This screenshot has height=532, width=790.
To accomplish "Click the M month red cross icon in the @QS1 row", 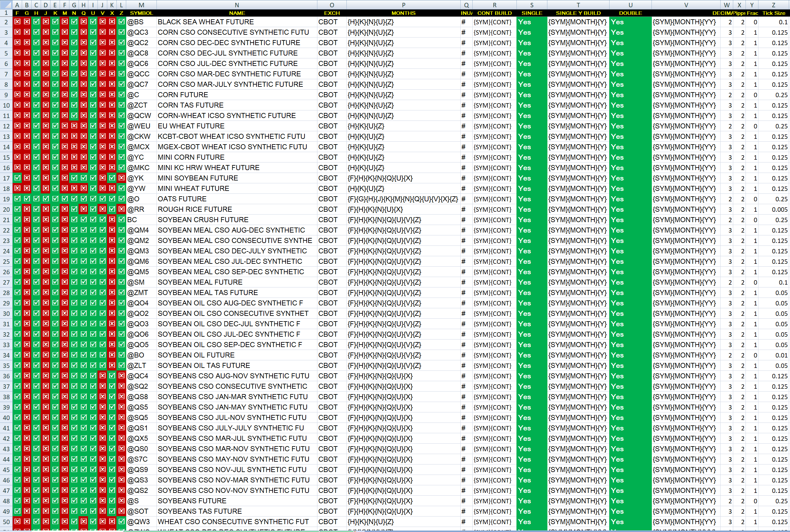I will [x=65, y=428].
